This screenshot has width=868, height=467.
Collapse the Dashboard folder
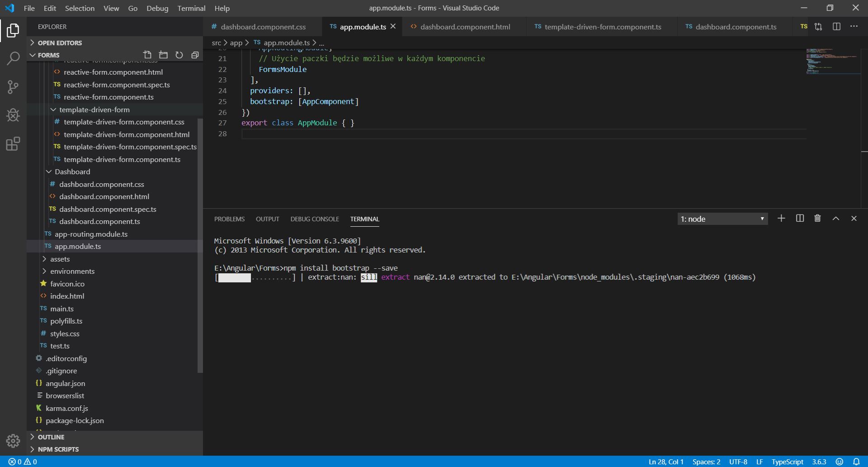click(115, 172)
